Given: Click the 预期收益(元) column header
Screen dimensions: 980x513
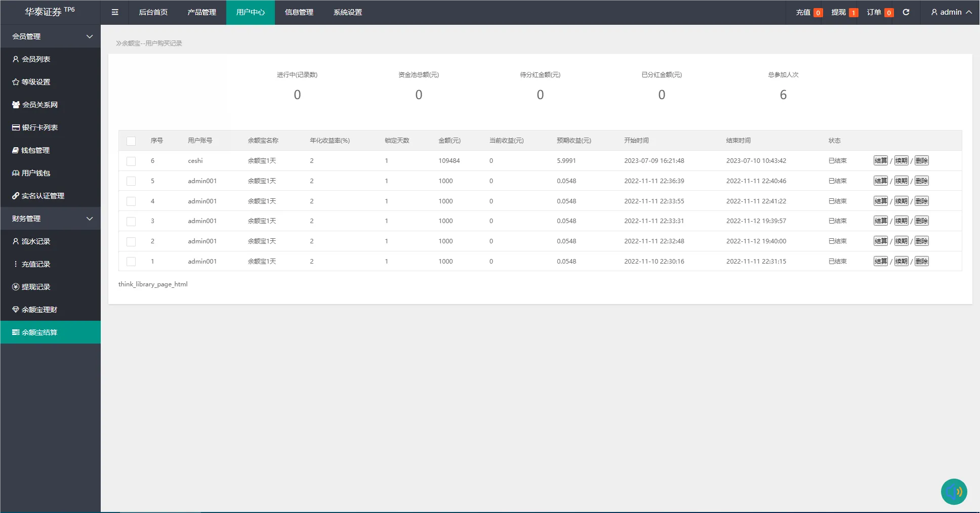Looking at the screenshot, I should click(574, 141).
